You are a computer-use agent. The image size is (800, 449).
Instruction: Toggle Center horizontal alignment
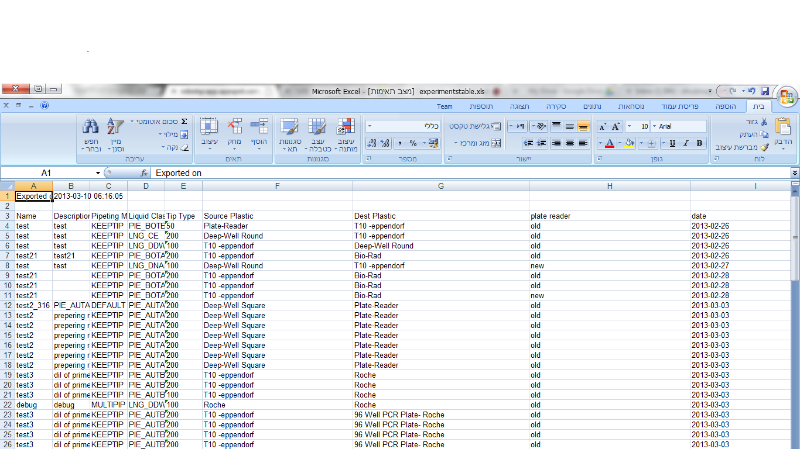[x=569, y=143]
